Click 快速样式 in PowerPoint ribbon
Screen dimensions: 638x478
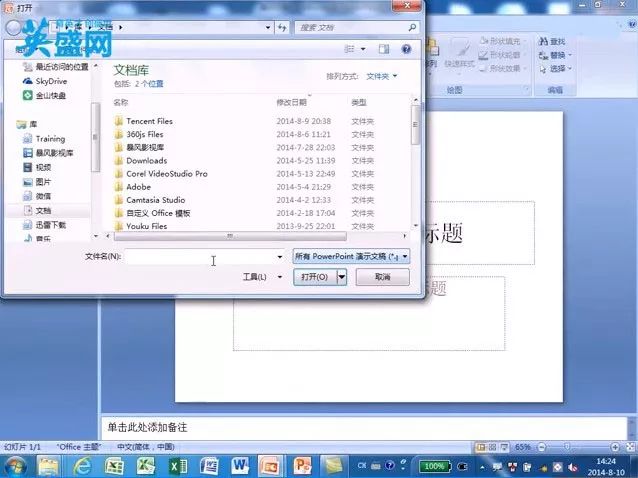[459, 54]
